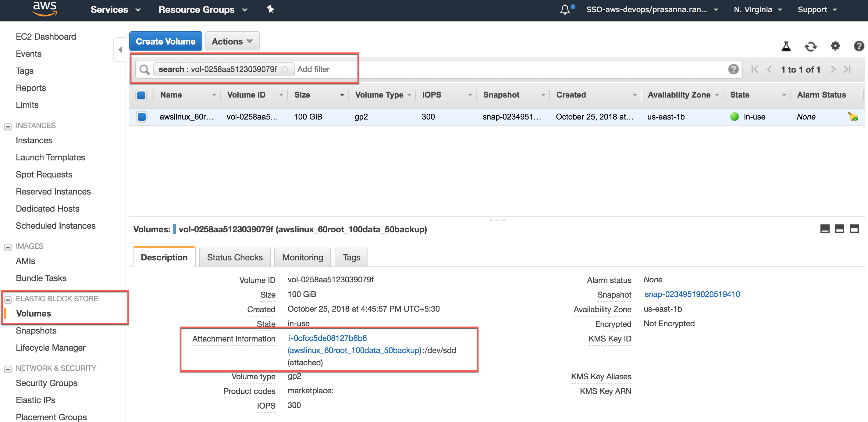Maximize details pane with third layout icon

coord(854,229)
